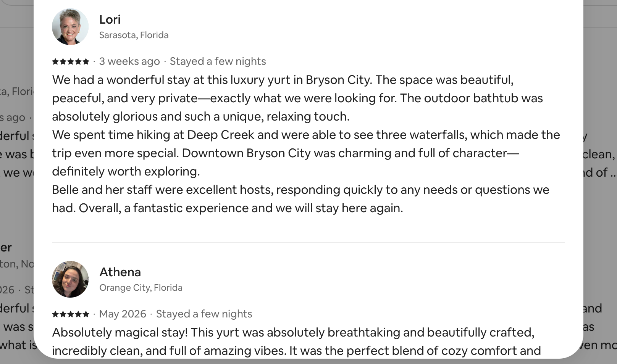Click 'Stayed a few nights' in Athena's review
Screen dimensions: 617x364
(204, 314)
